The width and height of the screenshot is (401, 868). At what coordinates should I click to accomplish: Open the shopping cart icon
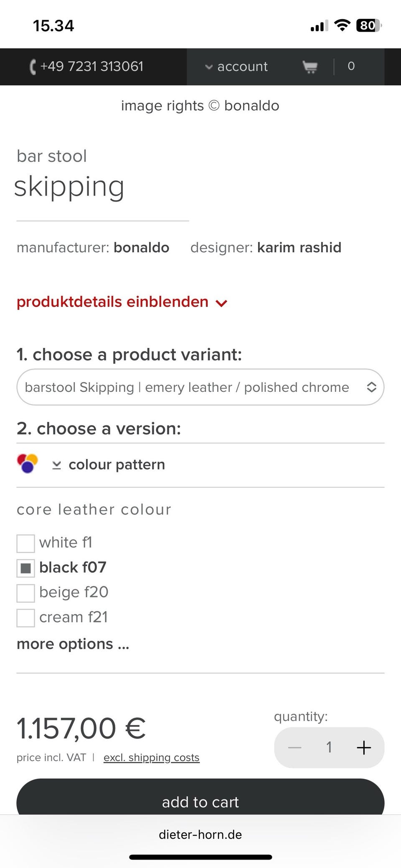pos(310,66)
